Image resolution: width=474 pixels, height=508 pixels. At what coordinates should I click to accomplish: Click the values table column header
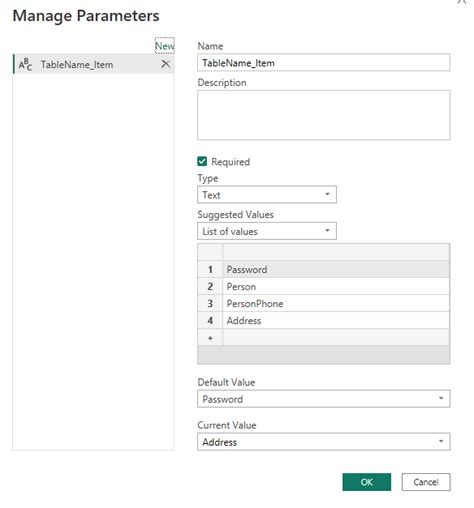(x=336, y=252)
